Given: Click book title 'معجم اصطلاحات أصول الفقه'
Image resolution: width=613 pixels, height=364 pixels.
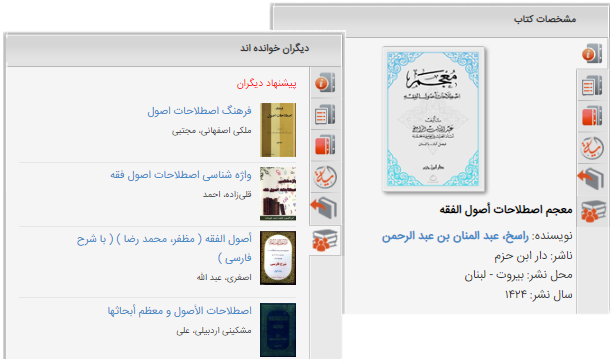Looking at the screenshot, I should (x=506, y=210).
